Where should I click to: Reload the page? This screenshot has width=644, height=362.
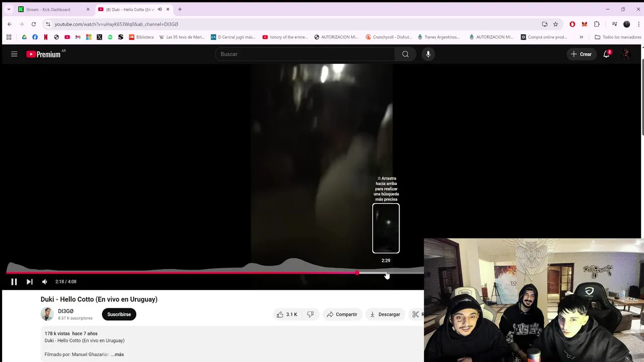34,24
